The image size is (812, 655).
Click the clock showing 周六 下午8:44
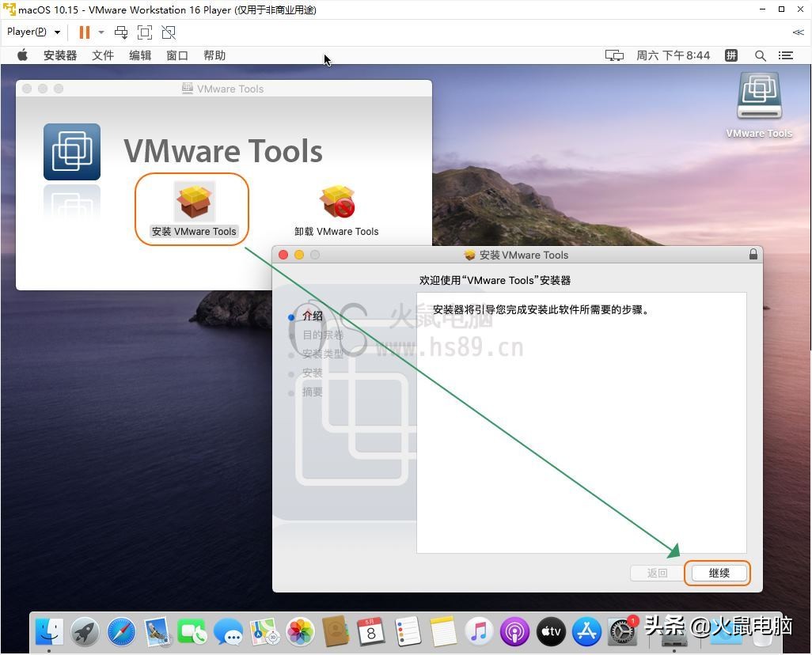coord(673,55)
